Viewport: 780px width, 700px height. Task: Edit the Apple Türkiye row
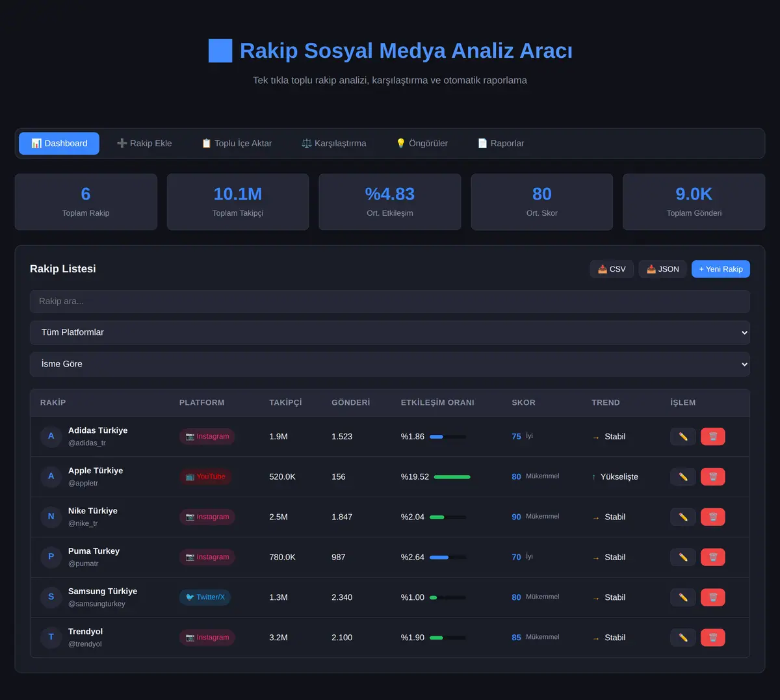[x=683, y=477]
